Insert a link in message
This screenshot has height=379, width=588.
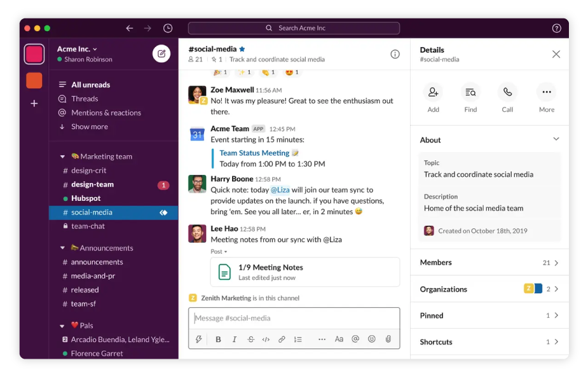point(282,339)
